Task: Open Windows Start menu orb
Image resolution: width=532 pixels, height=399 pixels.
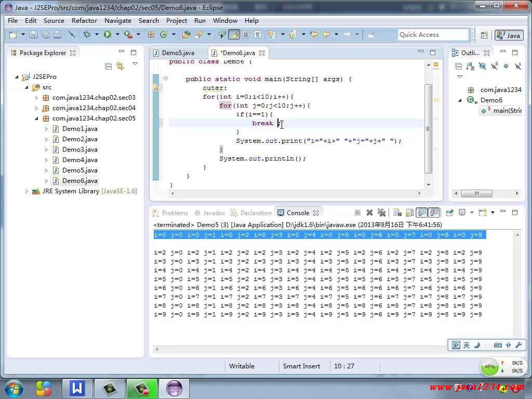Action: coord(14,389)
